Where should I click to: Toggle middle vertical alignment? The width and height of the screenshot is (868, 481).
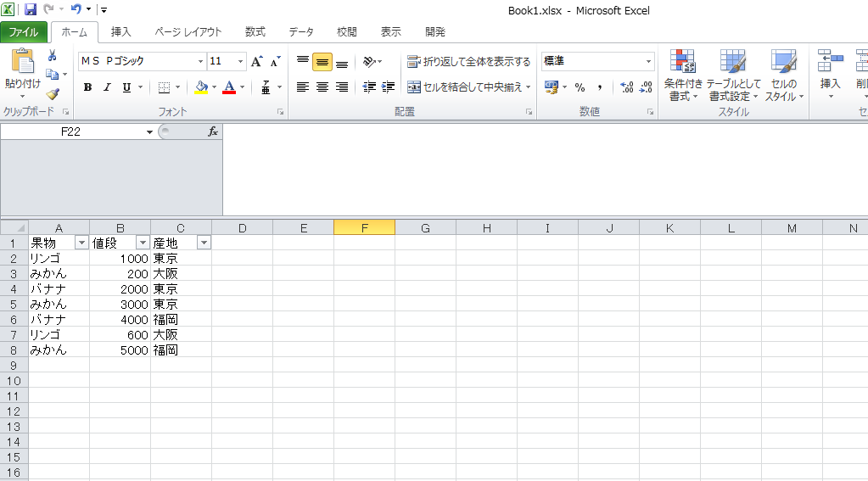coord(322,62)
